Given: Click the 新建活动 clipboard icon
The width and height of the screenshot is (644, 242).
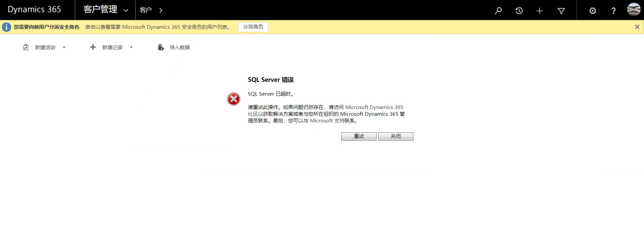Looking at the screenshot, I should click(x=26, y=47).
